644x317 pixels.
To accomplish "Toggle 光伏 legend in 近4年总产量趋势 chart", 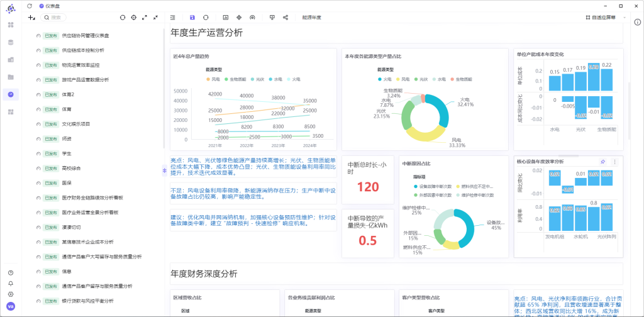I will [257, 79].
